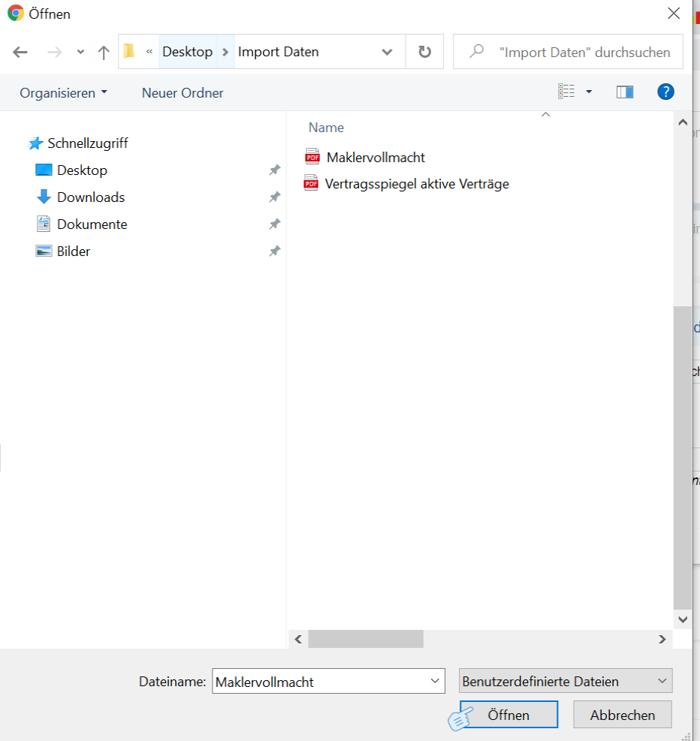This screenshot has height=741, width=700.
Task: Expand the address bar path history dropdown
Action: click(x=387, y=52)
